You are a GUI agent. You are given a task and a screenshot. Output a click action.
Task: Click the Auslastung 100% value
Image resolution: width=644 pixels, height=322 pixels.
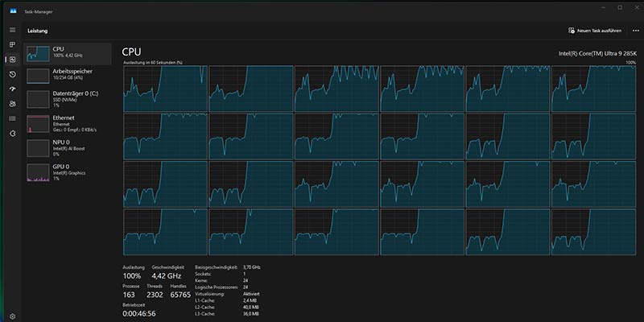[x=132, y=276]
